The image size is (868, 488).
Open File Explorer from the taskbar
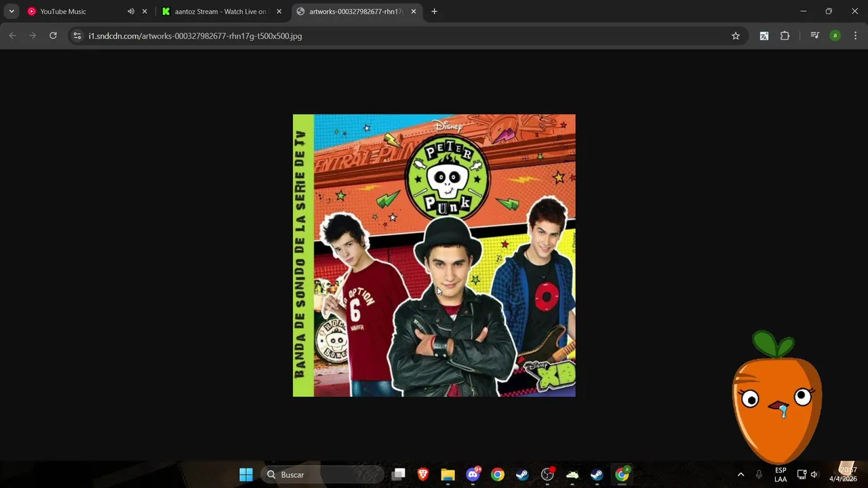tap(448, 474)
